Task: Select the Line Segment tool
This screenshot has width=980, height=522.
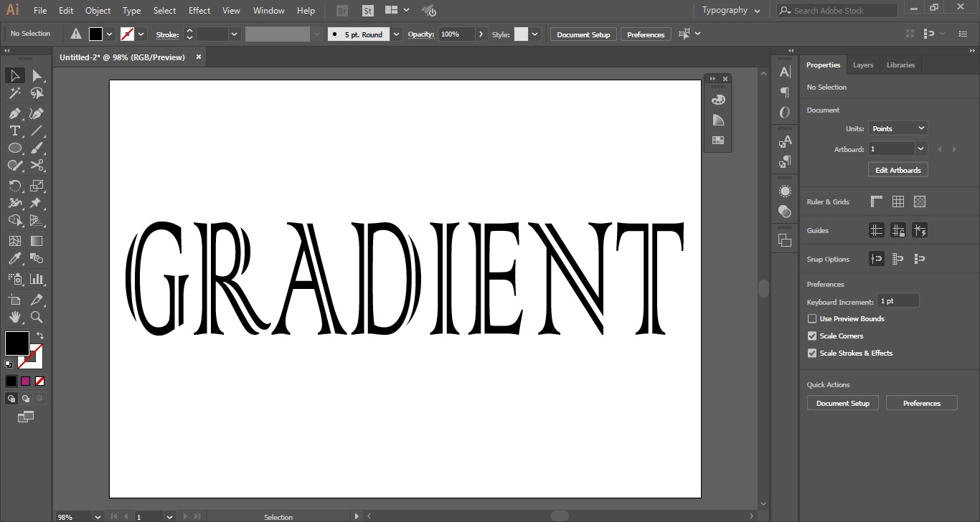Action: (37, 130)
